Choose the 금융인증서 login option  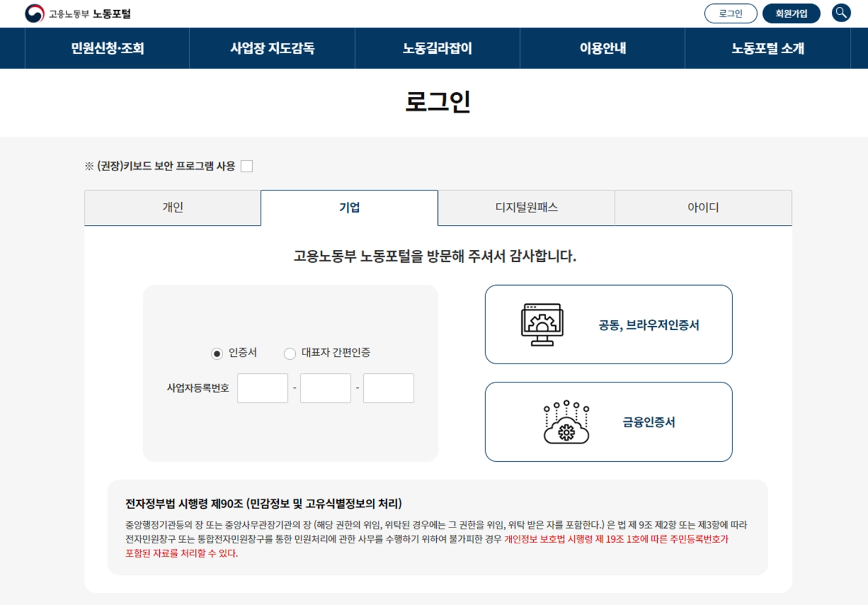[609, 422]
